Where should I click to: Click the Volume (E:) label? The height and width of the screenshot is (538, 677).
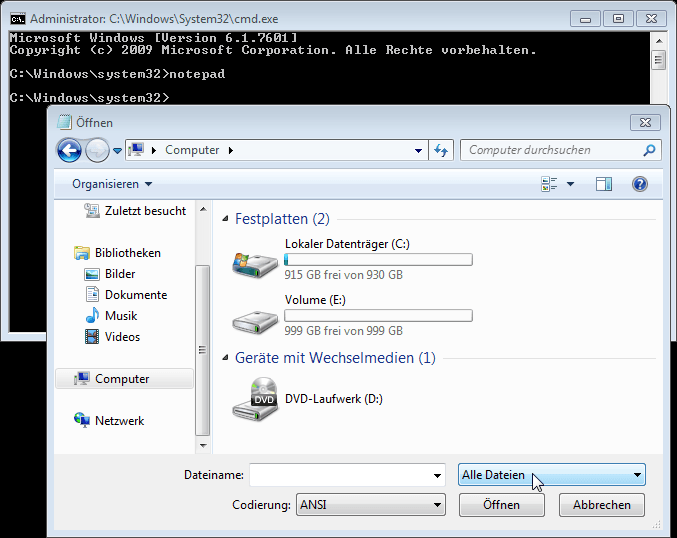(x=315, y=300)
